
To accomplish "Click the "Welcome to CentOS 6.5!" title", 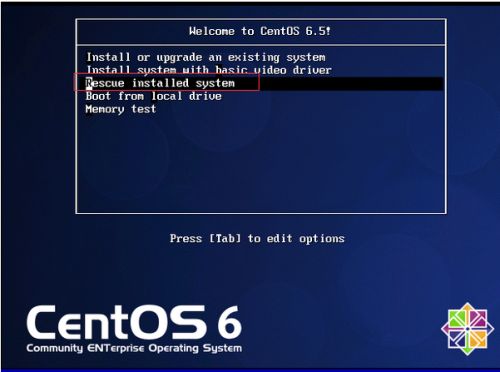I will click(260, 31).
